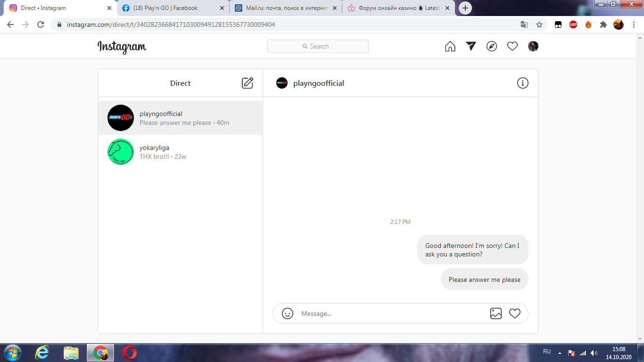Open a new browser tab

click(x=465, y=8)
